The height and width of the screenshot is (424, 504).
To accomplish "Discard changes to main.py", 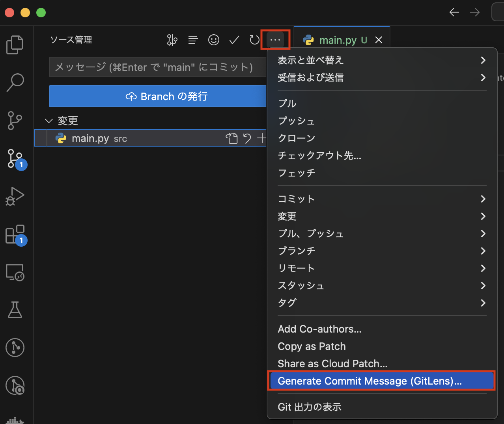I will (x=246, y=138).
